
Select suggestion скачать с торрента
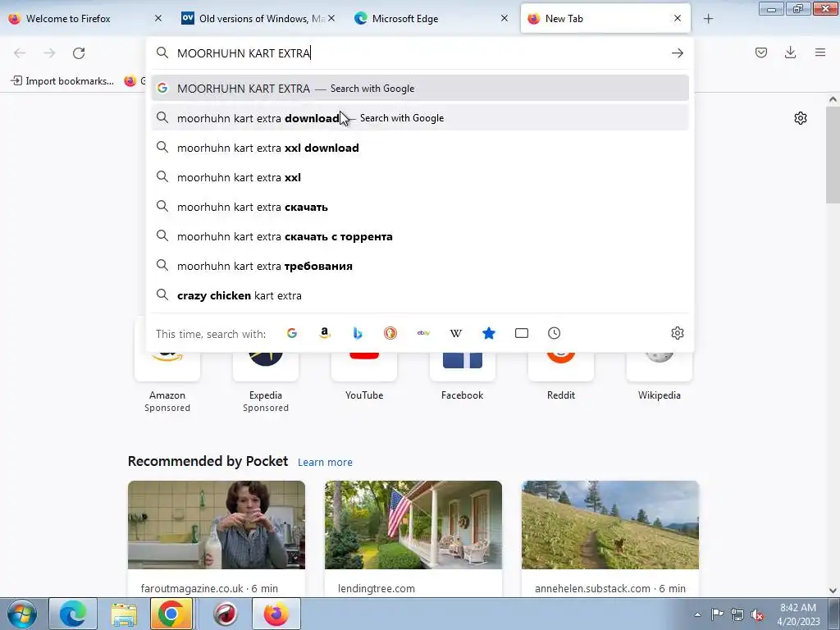click(420, 236)
